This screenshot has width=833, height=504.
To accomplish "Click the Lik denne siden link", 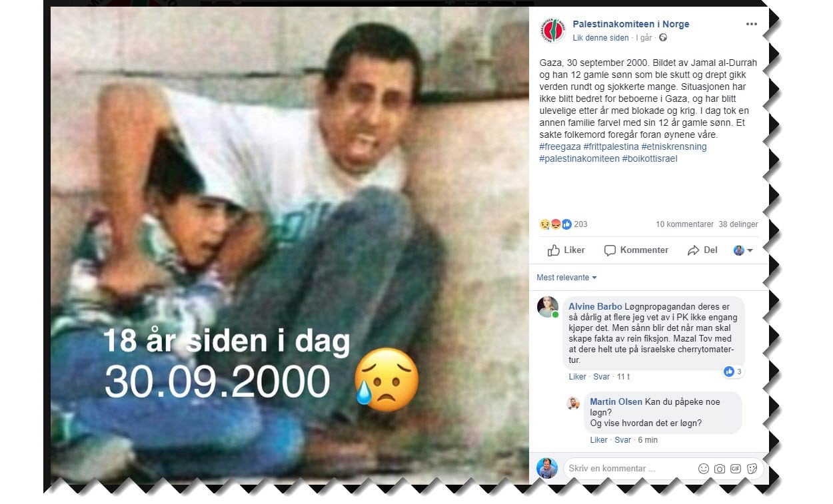I will click(x=600, y=38).
